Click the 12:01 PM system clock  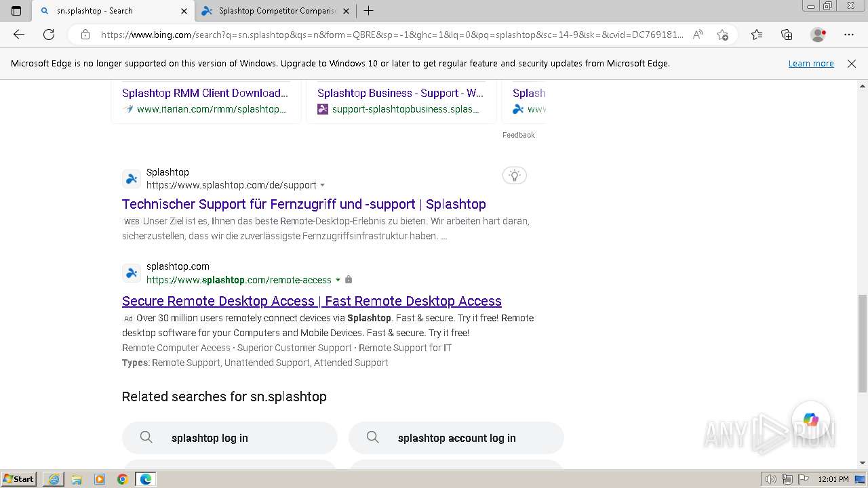pyautogui.click(x=834, y=479)
